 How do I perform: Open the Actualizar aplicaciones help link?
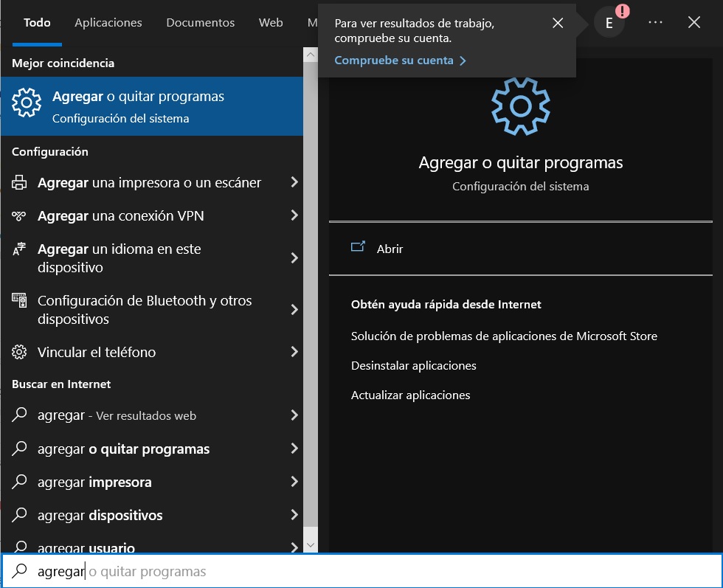click(x=410, y=395)
